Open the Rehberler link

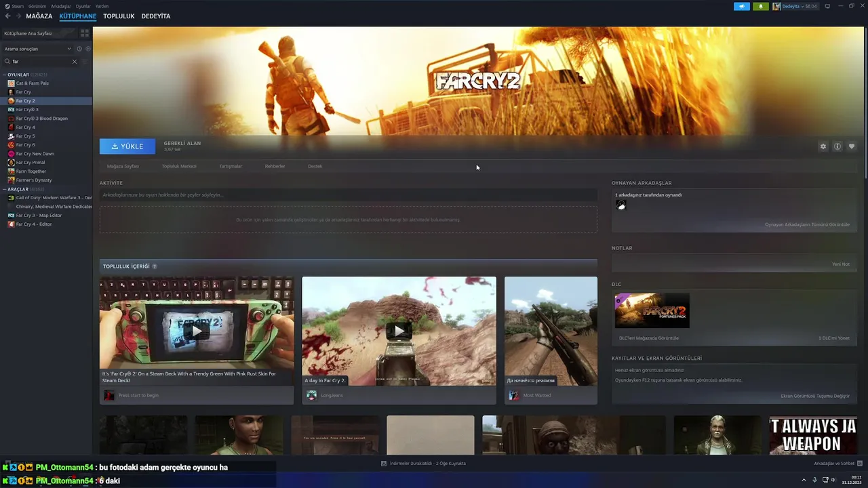click(275, 166)
